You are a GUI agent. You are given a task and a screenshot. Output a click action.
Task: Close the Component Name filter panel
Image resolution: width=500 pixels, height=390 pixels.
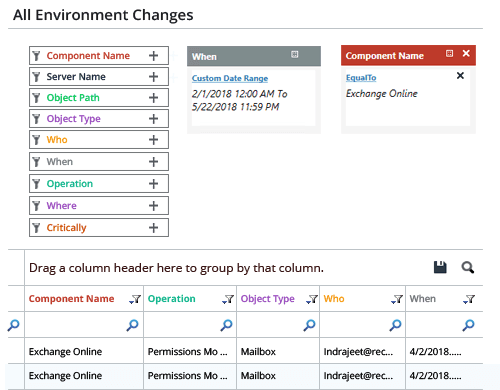coord(466,53)
